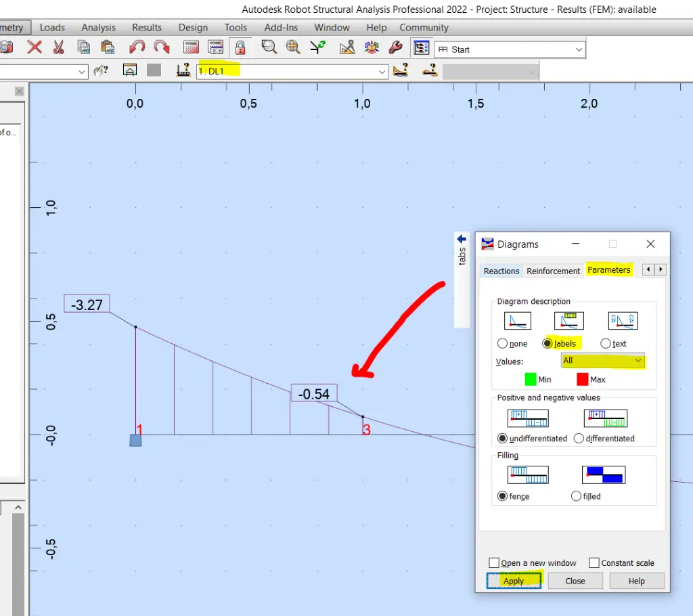Click the red Max color swatch
Image resolution: width=693 pixels, height=616 pixels.
(583, 380)
